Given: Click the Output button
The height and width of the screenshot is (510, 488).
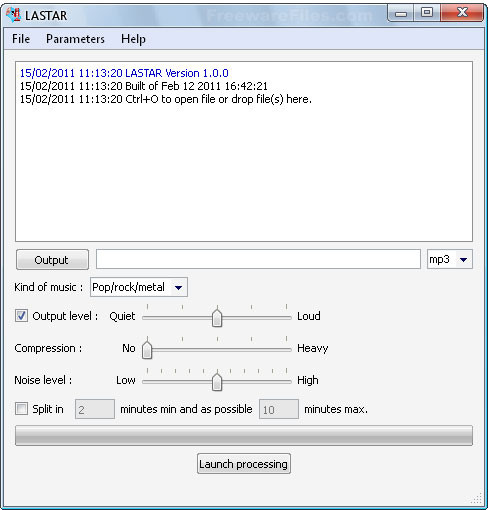Looking at the screenshot, I should (52, 260).
